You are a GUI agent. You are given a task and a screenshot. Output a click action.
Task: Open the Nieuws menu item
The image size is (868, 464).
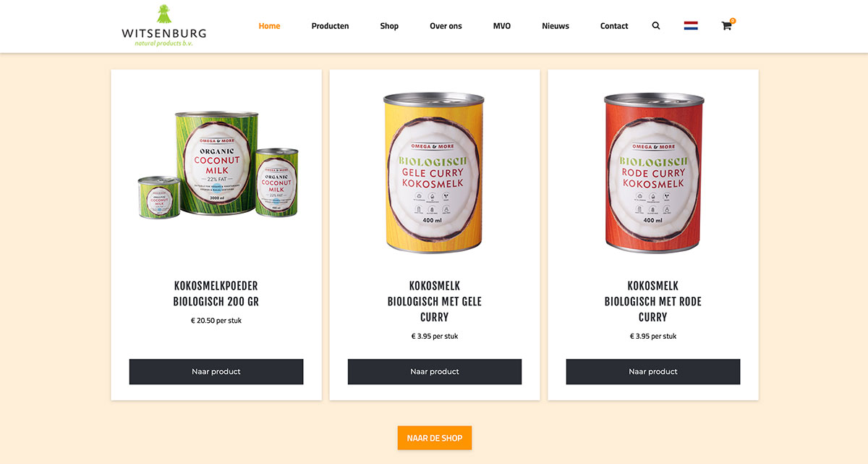pyautogui.click(x=556, y=26)
